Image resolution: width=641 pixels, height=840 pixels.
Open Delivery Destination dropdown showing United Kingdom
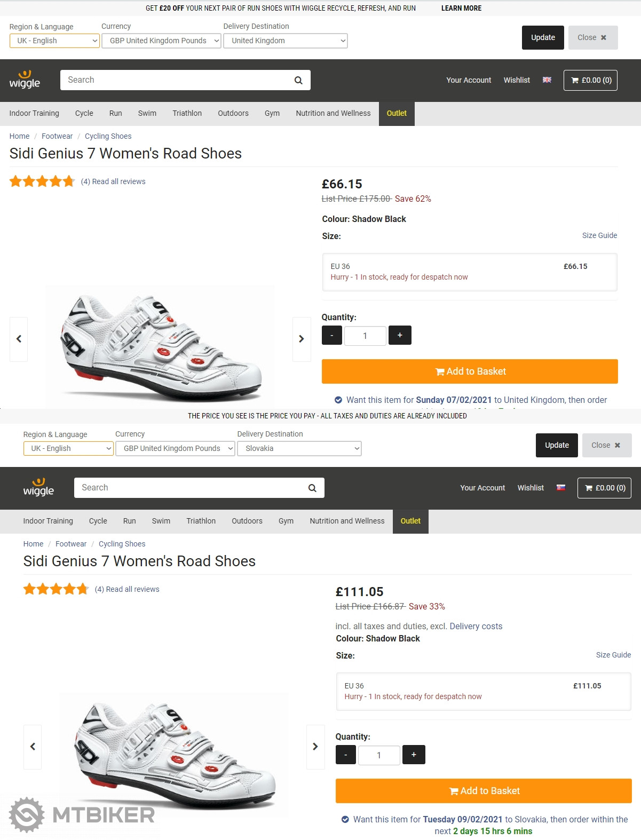pos(286,41)
